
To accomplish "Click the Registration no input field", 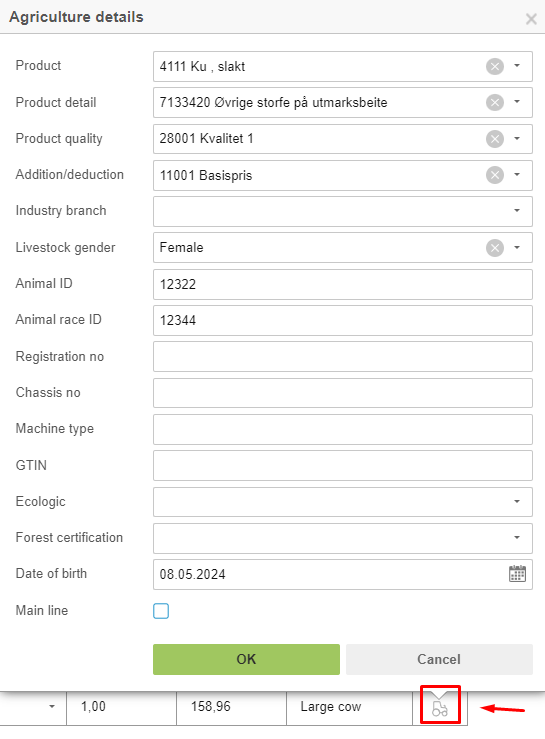I will (343, 357).
